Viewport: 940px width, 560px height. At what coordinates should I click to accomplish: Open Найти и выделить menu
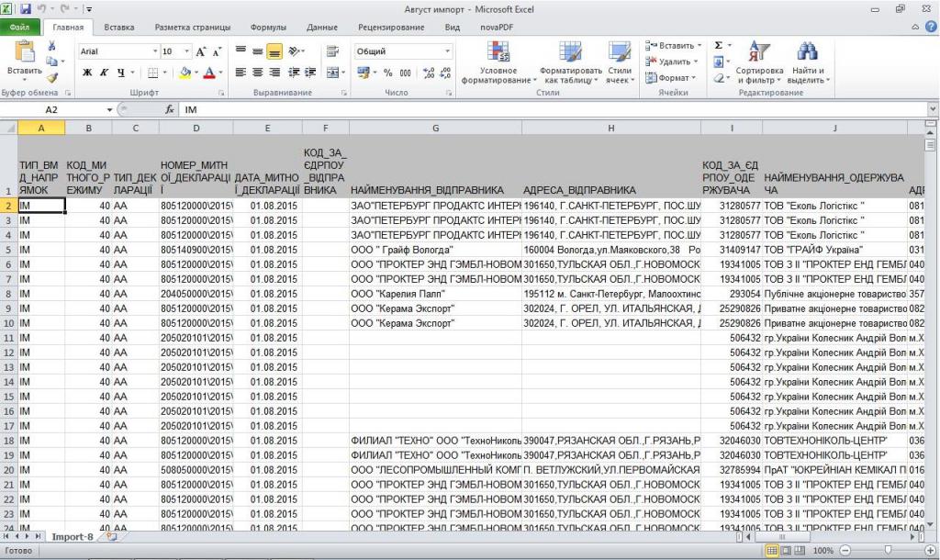click(x=808, y=62)
